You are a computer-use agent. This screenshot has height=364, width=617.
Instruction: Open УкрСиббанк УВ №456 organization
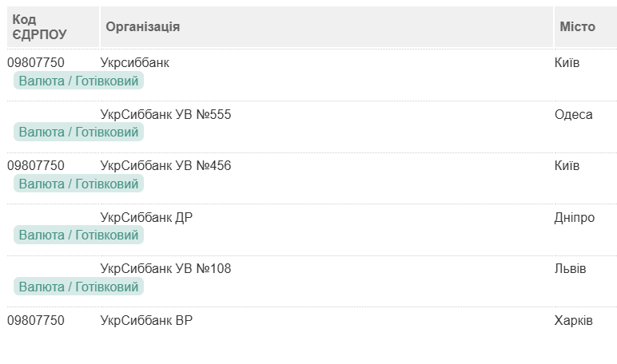[x=165, y=166]
